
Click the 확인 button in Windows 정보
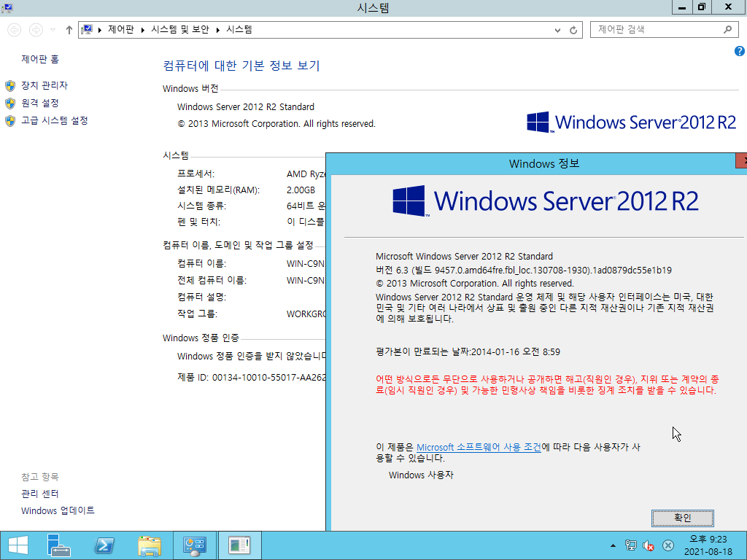[682, 518]
